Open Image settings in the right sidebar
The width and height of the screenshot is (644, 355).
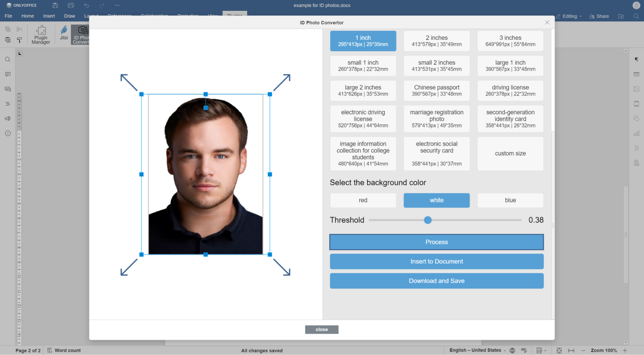(636, 89)
